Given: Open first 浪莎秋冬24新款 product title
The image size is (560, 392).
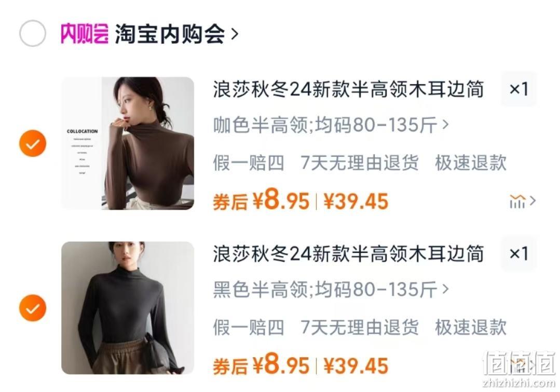Looking at the screenshot, I should pos(349,89).
